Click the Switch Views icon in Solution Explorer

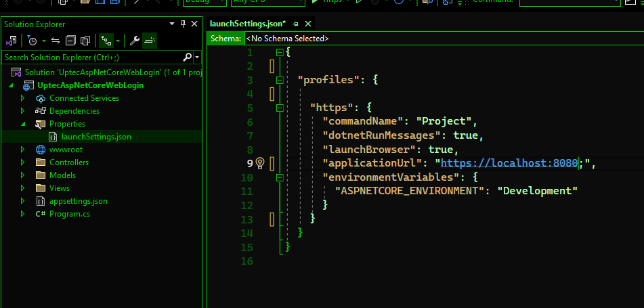pos(12,41)
